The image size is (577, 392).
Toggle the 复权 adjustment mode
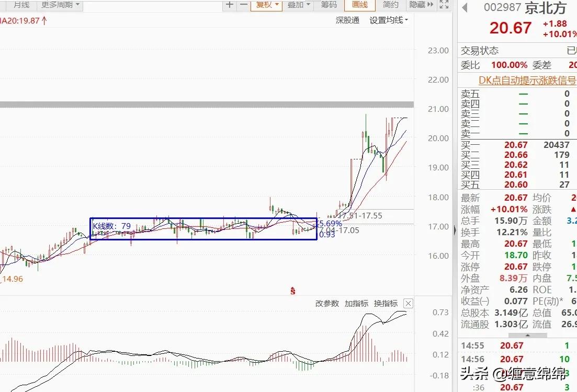pyautogui.click(x=263, y=6)
